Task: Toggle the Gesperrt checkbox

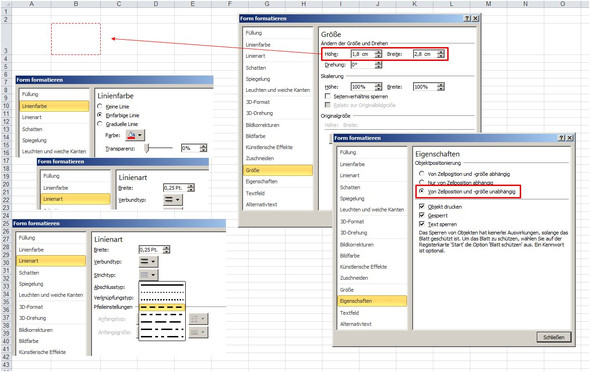Action: (x=422, y=215)
